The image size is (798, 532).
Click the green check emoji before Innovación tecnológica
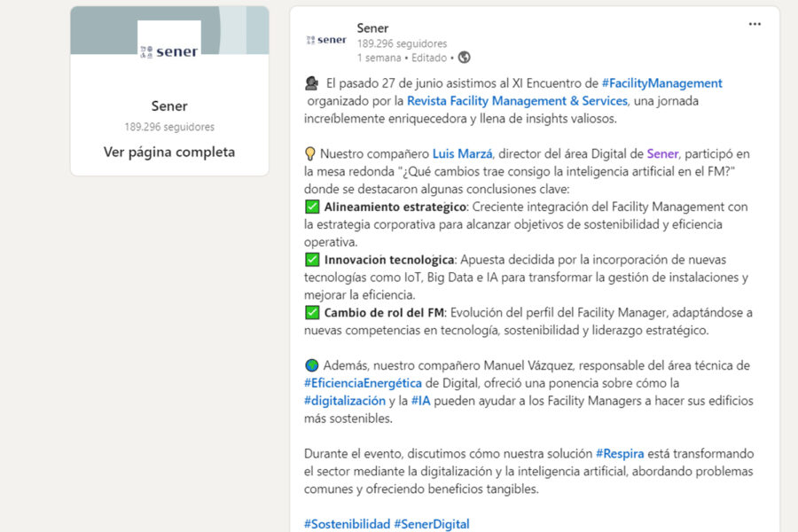(312, 260)
